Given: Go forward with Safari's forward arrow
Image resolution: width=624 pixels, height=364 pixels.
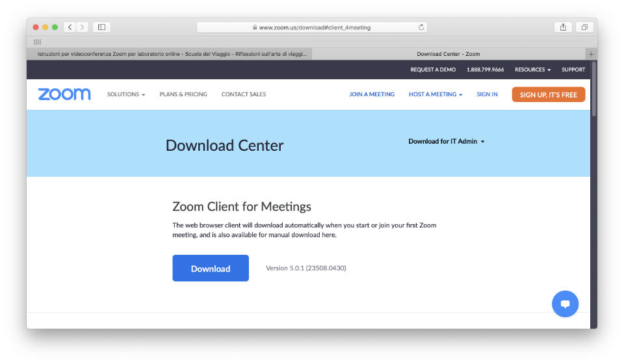Looking at the screenshot, I should pyautogui.click(x=83, y=27).
